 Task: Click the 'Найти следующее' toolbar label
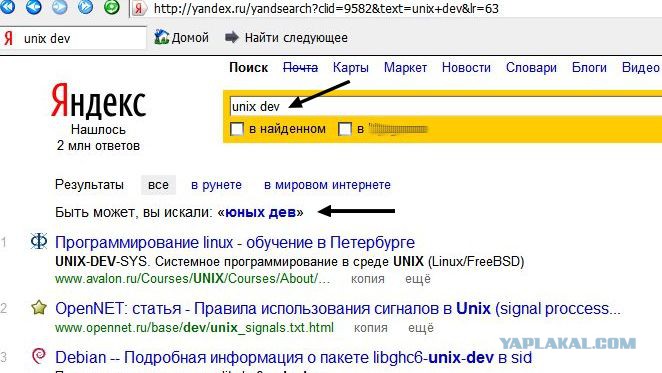click(x=296, y=38)
